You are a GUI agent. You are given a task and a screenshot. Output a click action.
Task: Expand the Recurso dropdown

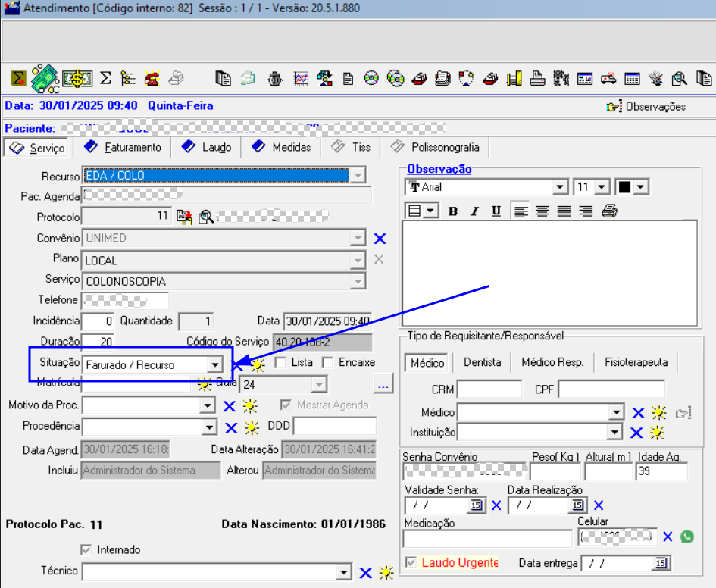[358, 175]
